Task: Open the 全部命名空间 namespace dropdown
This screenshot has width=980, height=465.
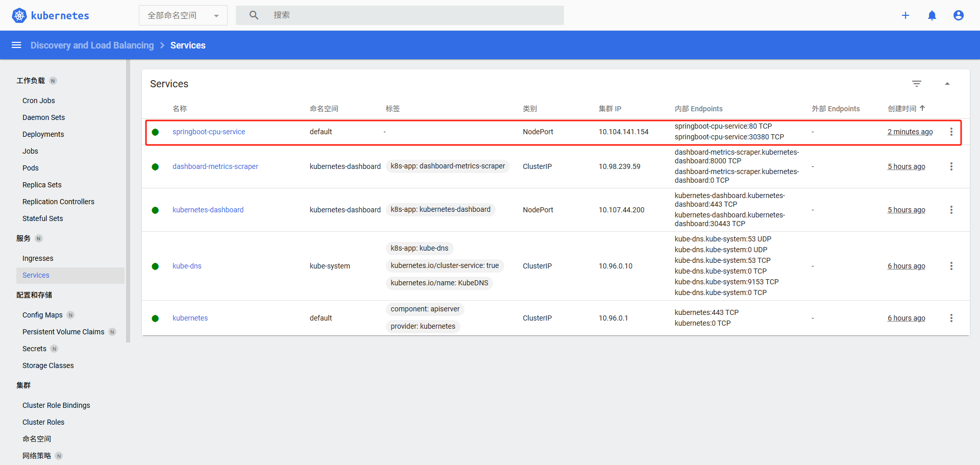Action: coord(183,15)
